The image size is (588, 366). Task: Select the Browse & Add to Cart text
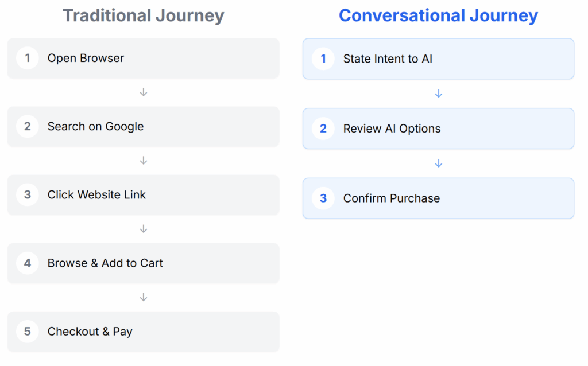105,263
